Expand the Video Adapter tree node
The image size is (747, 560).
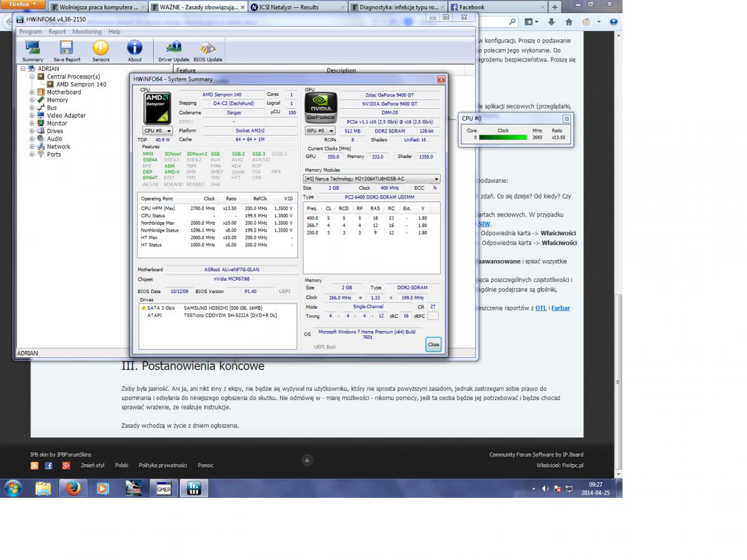click(x=32, y=115)
